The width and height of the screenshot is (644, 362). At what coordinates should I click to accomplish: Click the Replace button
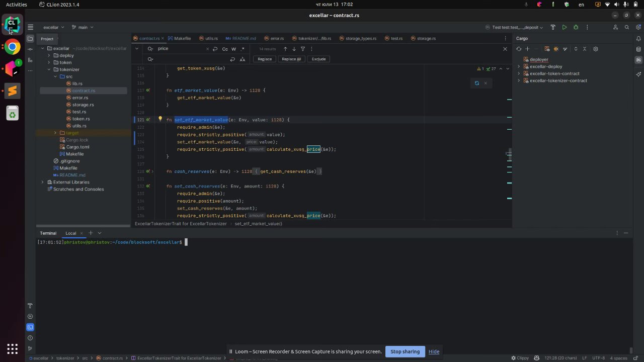(x=265, y=59)
